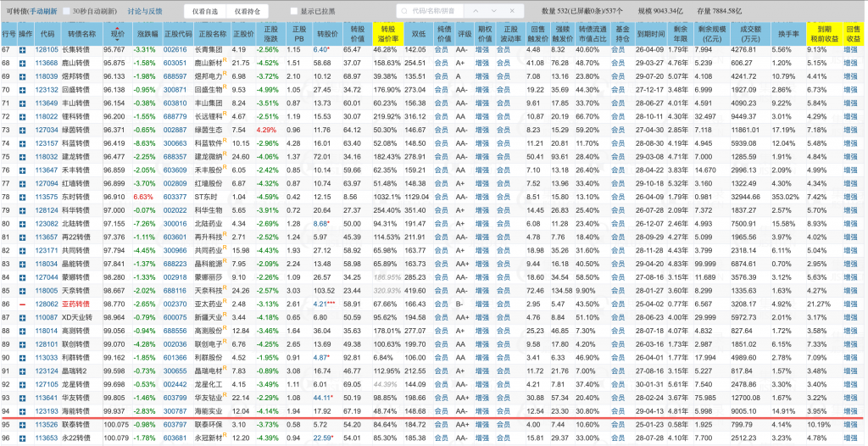The height and width of the screenshot is (446, 868).
Task: Click the plus icon for 东时转债 row
Action: [22, 196]
